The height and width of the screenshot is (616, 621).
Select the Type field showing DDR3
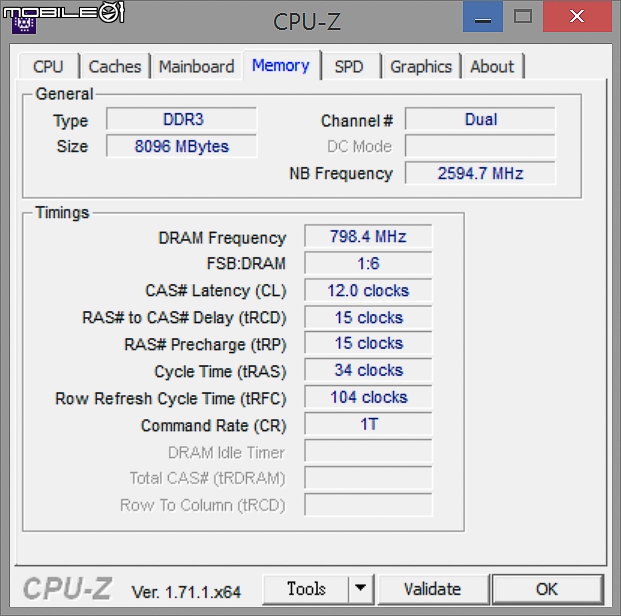(x=182, y=119)
